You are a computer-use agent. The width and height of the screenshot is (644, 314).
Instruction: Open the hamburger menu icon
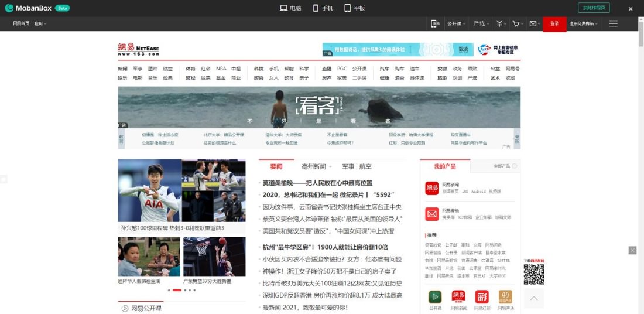click(613, 23)
